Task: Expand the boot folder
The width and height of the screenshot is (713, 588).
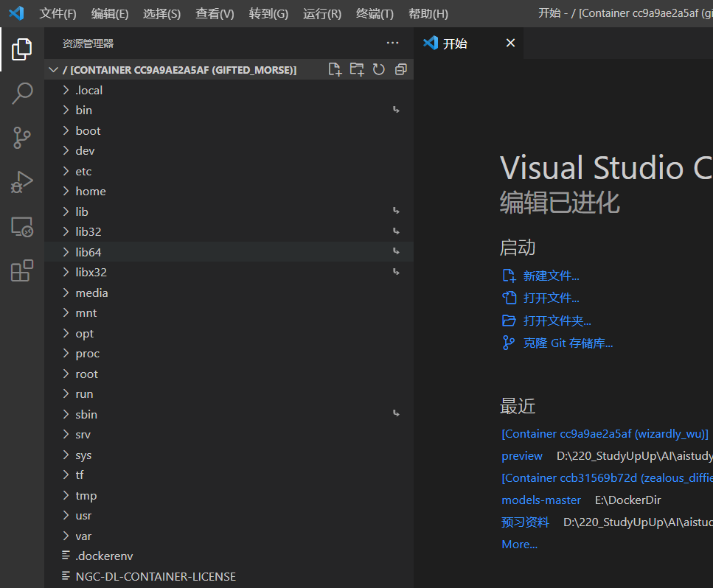Action: click(66, 130)
